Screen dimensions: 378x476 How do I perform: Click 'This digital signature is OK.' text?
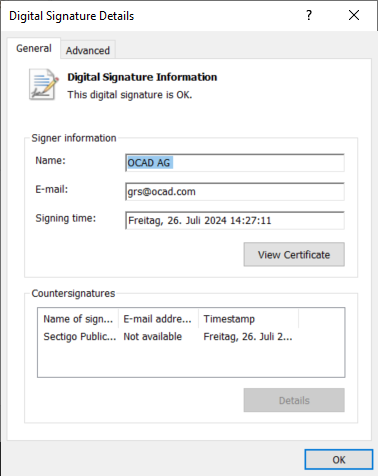coord(130,95)
